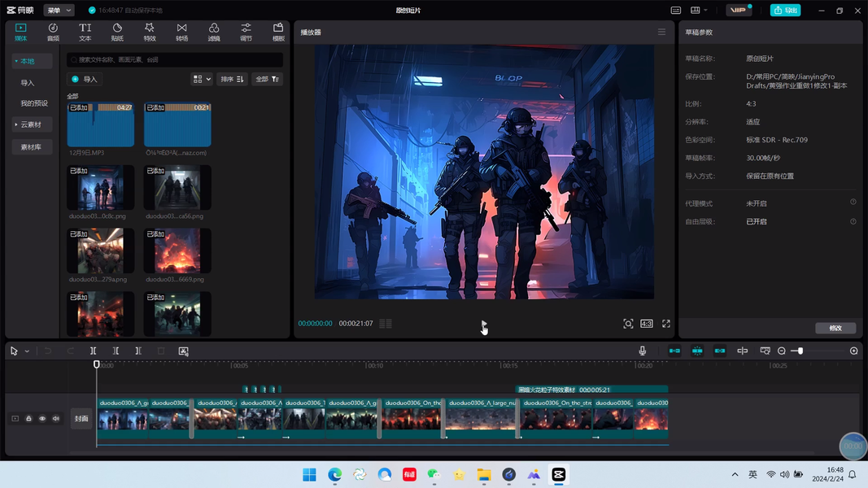Expand the 云素材 section in sidebar
The width and height of the screenshot is (868, 488).
pos(32,124)
